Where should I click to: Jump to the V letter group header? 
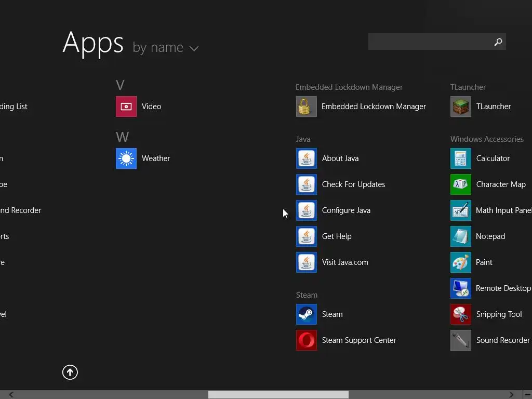click(120, 85)
